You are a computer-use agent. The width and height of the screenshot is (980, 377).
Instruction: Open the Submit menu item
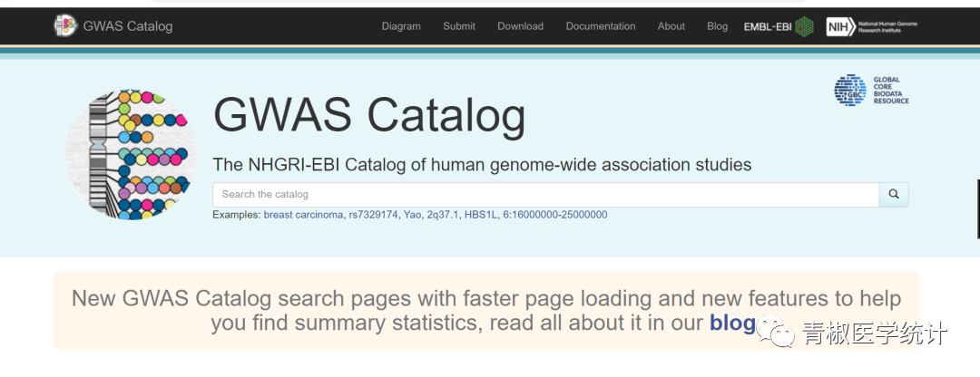pos(459,26)
